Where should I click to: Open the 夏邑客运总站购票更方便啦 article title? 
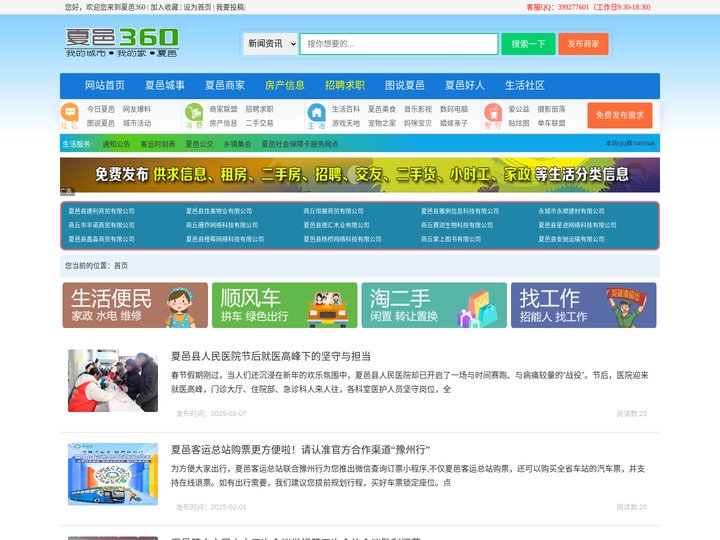300,450
